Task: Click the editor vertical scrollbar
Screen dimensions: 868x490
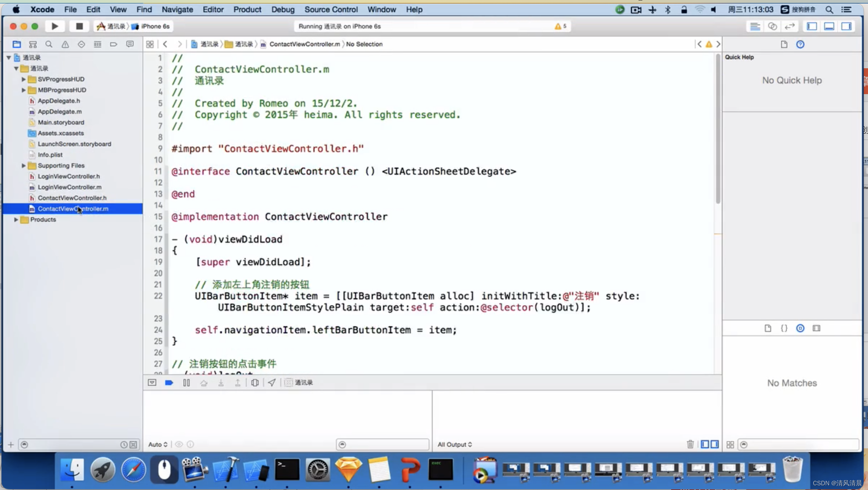Action: tap(718, 129)
